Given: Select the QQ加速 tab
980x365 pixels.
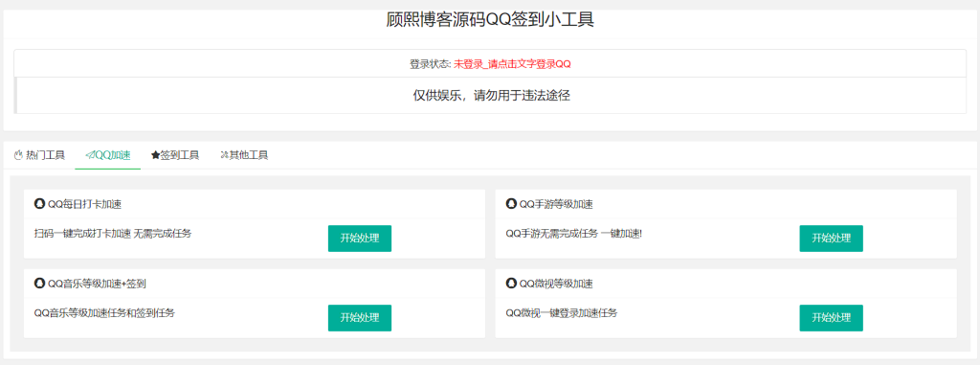Looking at the screenshot, I should [x=107, y=155].
